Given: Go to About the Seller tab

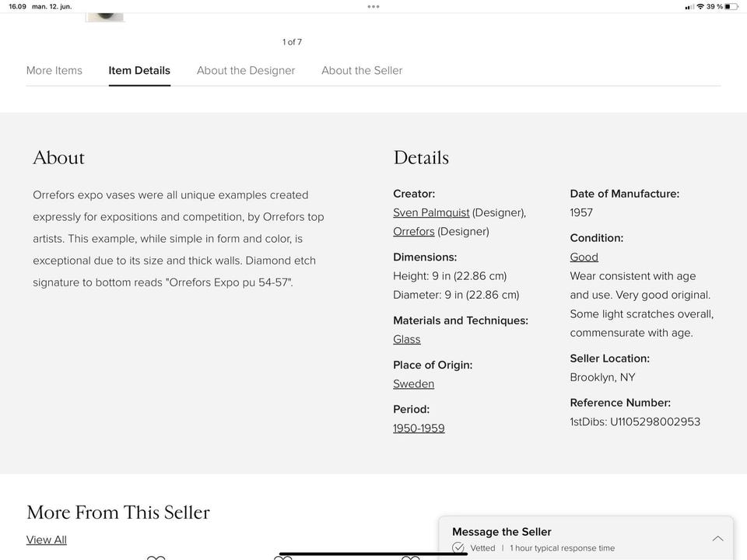Looking at the screenshot, I should click(362, 70).
